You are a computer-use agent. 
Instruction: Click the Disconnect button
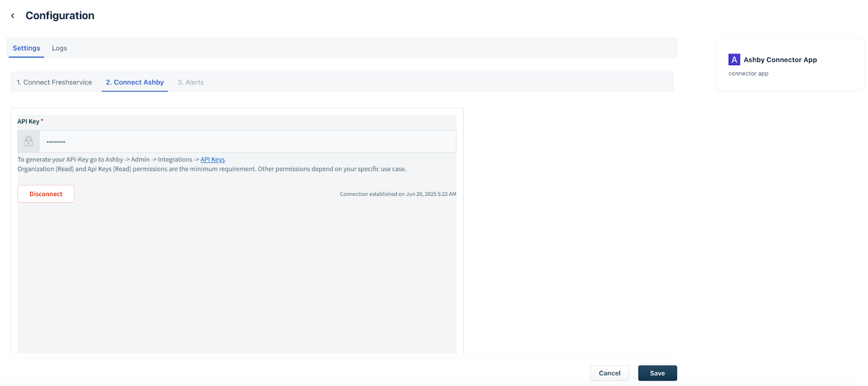point(46,194)
